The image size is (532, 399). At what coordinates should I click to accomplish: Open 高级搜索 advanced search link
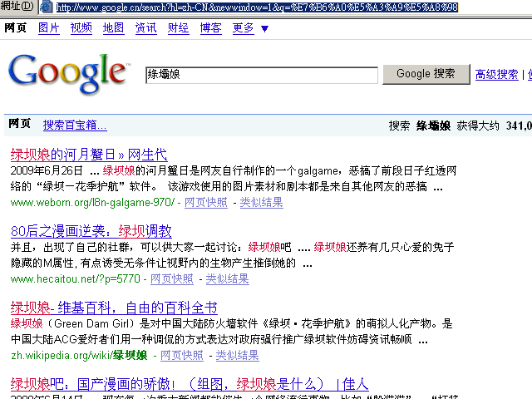497,74
